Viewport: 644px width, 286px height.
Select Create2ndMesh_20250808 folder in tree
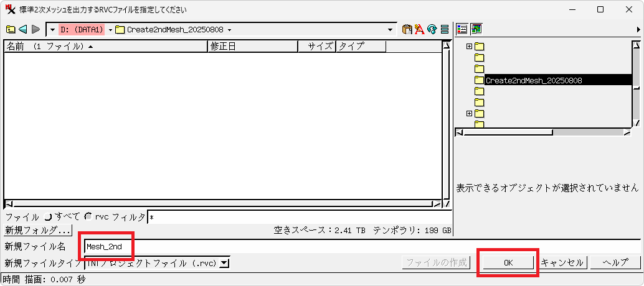pos(533,80)
